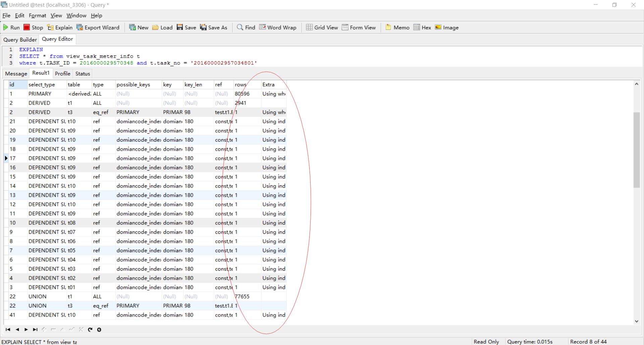Switch to Form View
644x345 pixels.
click(x=359, y=27)
